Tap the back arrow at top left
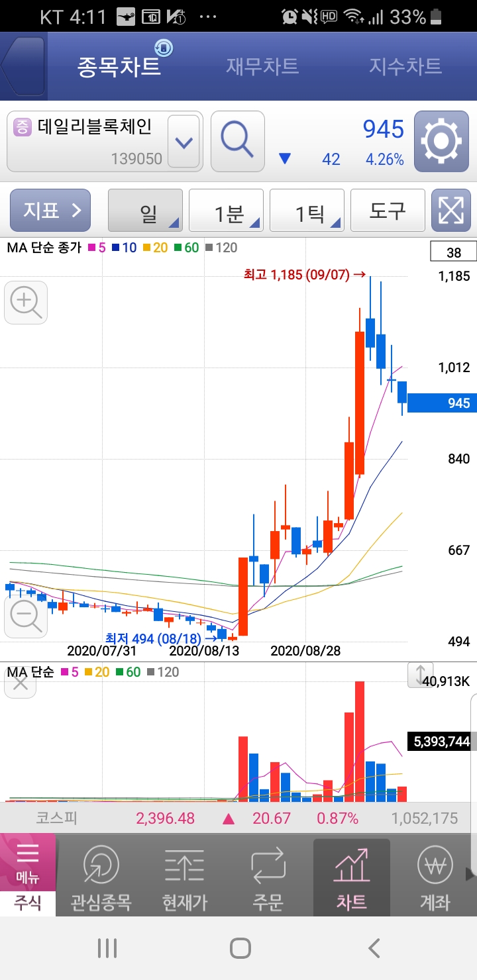 [23, 66]
